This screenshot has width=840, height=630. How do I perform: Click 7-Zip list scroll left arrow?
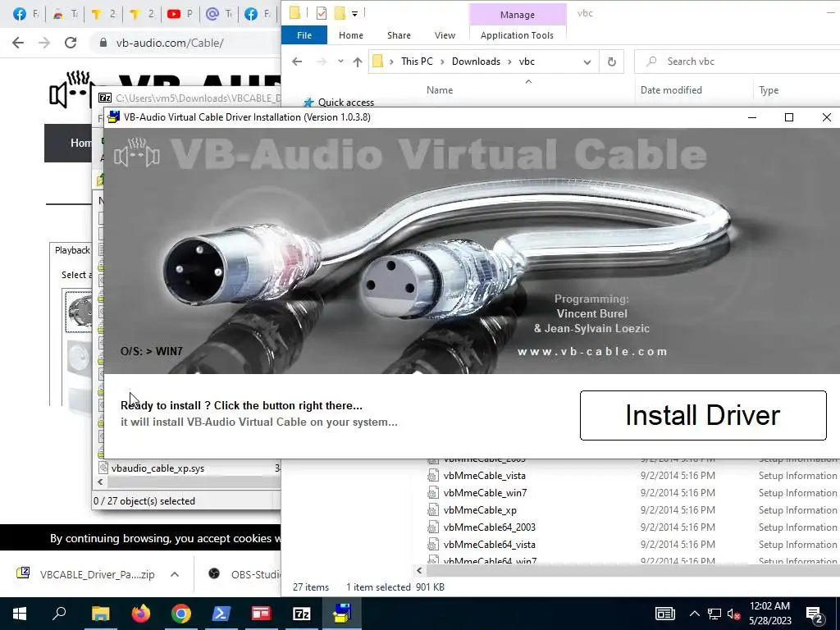point(100,482)
